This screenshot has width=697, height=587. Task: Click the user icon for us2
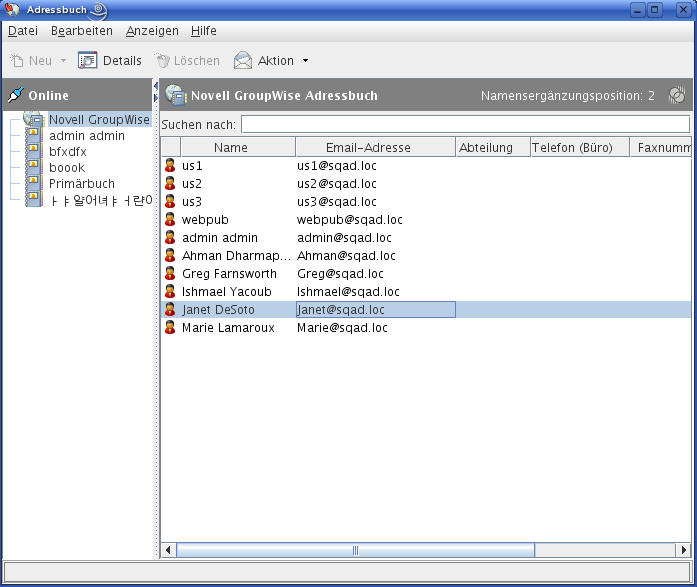pyautogui.click(x=170, y=183)
